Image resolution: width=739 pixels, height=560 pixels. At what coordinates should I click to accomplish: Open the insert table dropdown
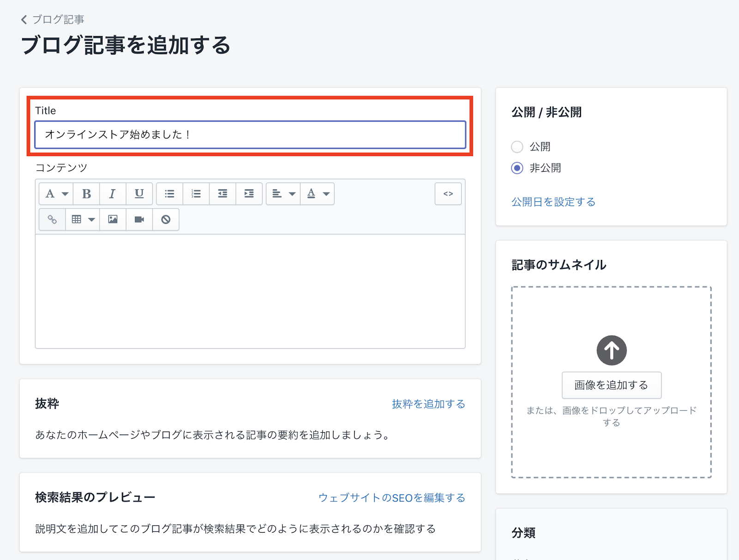point(83,219)
